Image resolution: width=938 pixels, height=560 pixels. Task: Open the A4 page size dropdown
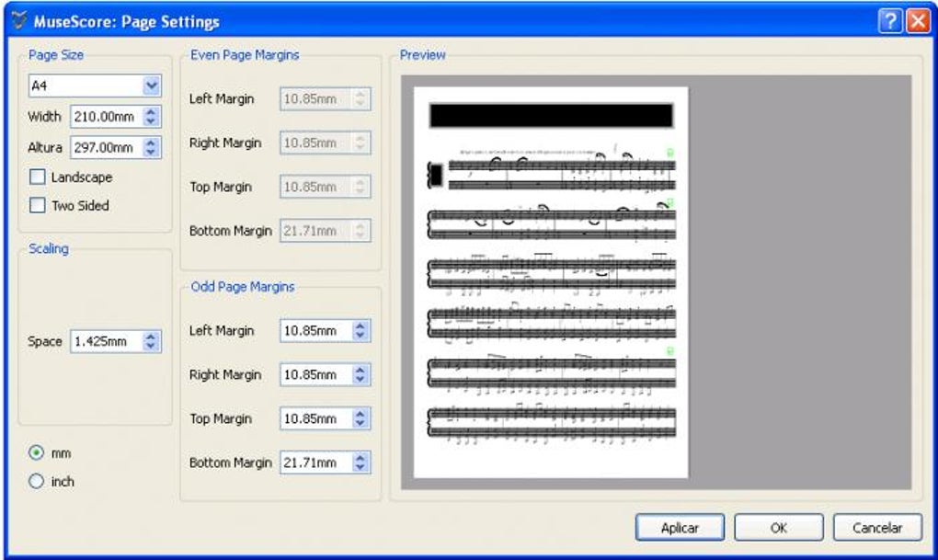(x=153, y=86)
